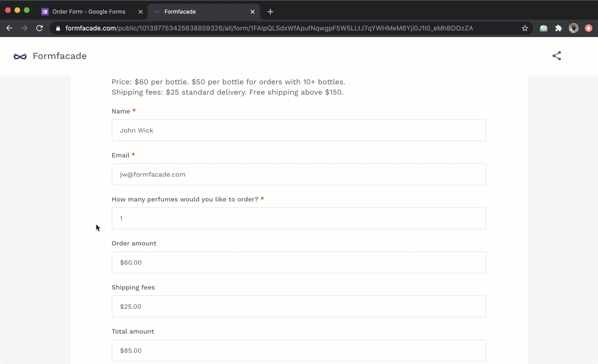Open a new browser tab
The height and width of the screenshot is (364, 598).
tap(270, 12)
